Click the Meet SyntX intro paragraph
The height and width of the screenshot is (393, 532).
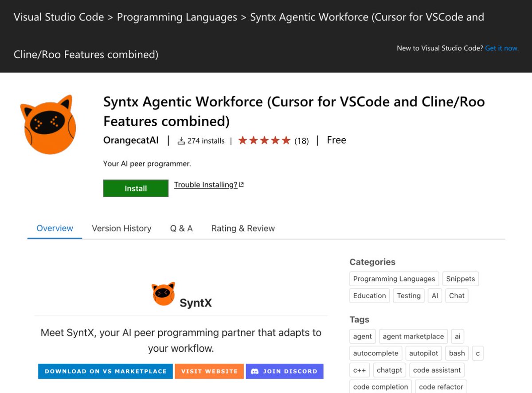tap(181, 340)
